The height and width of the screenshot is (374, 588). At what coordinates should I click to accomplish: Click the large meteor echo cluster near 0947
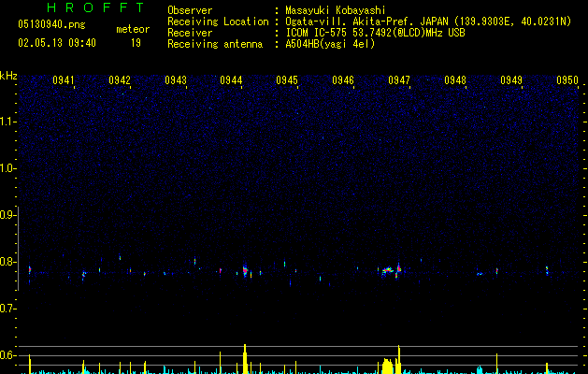(x=391, y=270)
